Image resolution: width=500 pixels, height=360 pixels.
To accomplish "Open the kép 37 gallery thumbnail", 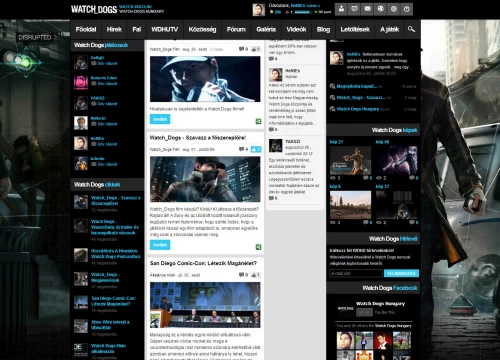I will click(x=397, y=205).
